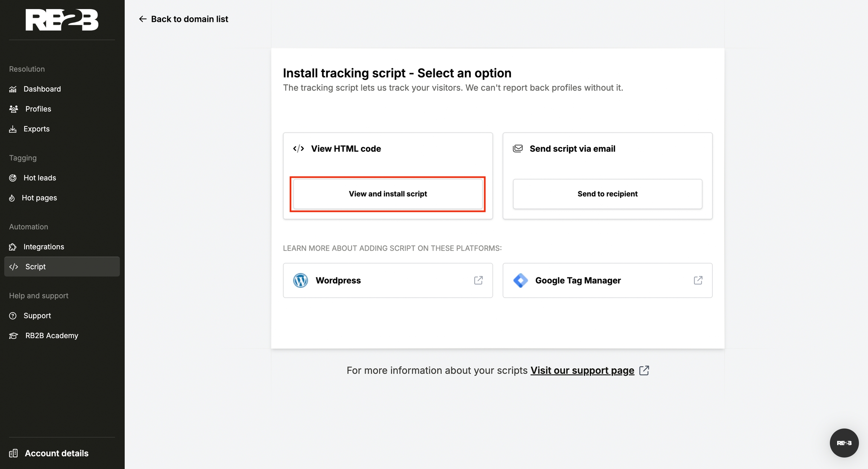Click the Support question mark icon
This screenshot has width=868, height=469.
13,316
